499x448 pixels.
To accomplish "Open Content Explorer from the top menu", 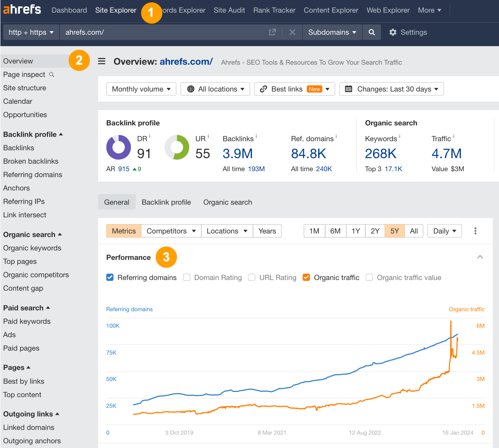I will [331, 10].
